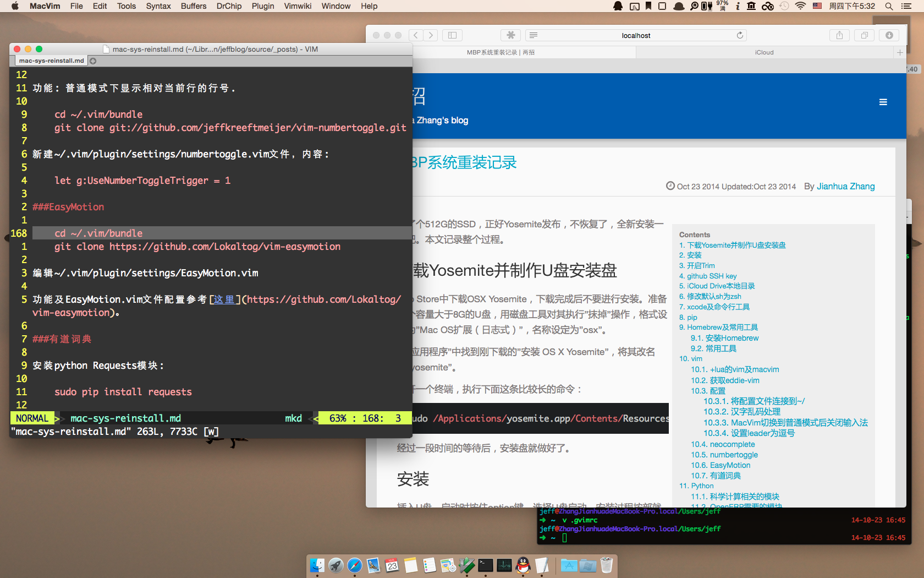The width and height of the screenshot is (924, 578).
Task: Open Finder from the dock
Action: 317,565
